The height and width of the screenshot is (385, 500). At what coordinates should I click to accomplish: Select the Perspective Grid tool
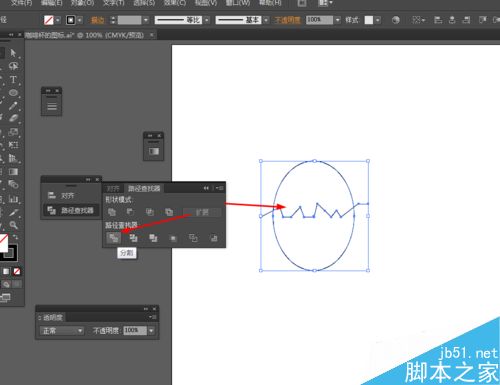pyautogui.click(x=13, y=158)
